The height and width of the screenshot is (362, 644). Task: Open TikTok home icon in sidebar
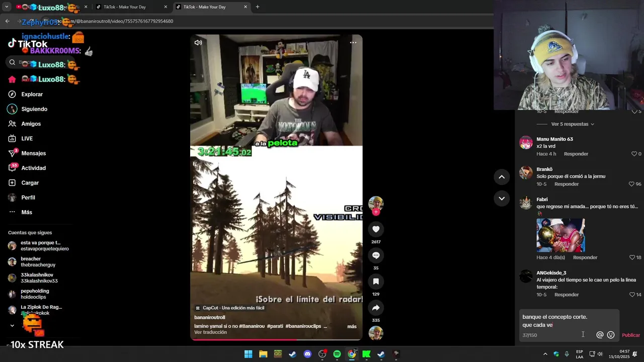(12, 79)
